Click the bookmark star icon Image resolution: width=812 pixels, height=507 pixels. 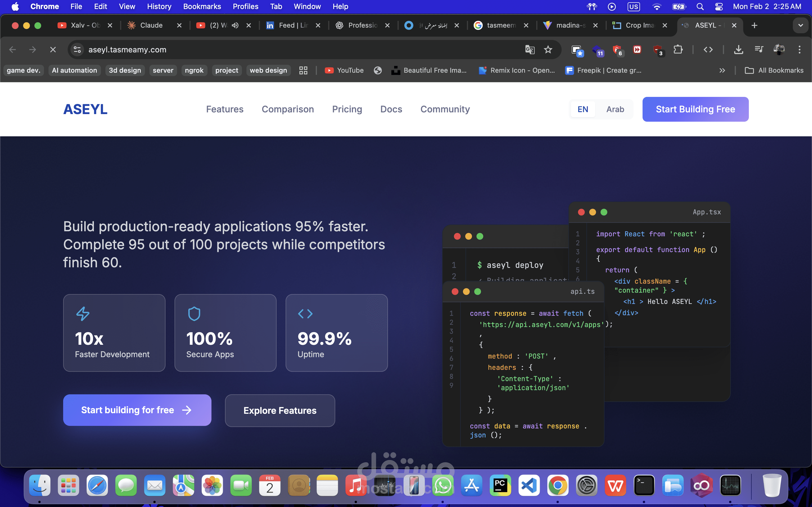(x=548, y=50)
